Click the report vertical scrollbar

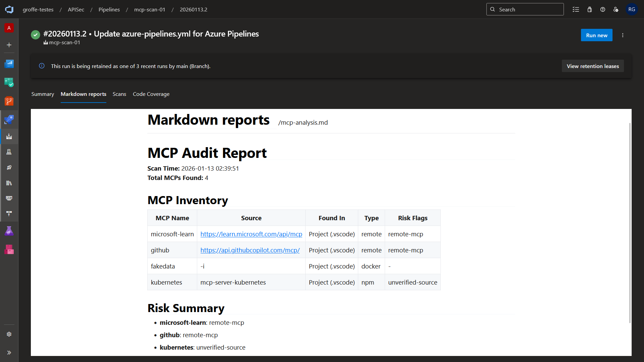[x=630, y=223]
